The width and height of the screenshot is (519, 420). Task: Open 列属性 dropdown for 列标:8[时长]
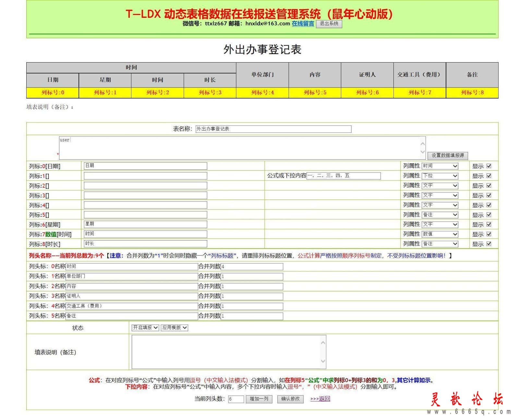[440, 244]
